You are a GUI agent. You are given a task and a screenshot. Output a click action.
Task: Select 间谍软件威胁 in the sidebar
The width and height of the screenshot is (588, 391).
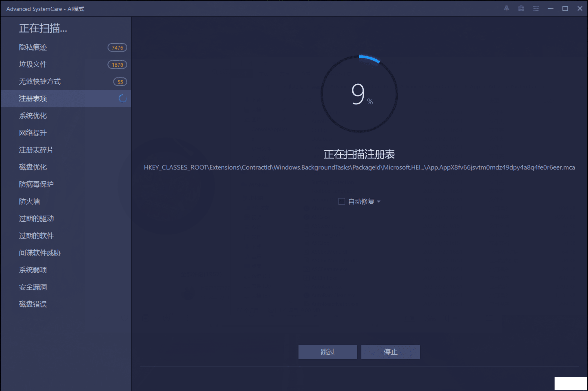66,253
